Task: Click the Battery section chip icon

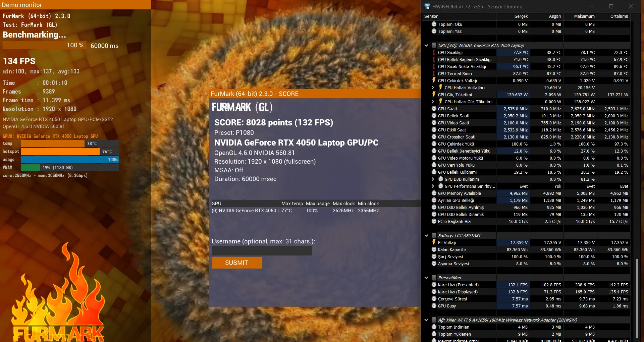Action: tap(434, 236)
